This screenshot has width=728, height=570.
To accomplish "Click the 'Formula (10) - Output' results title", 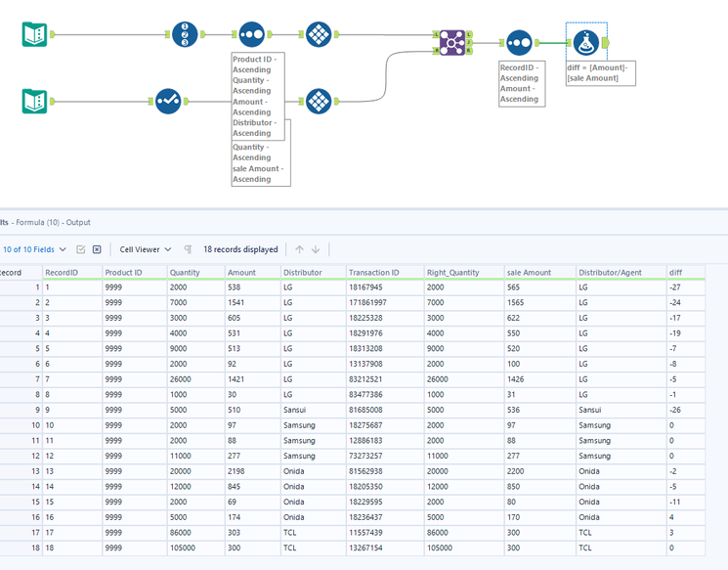I will click(53, 223).
